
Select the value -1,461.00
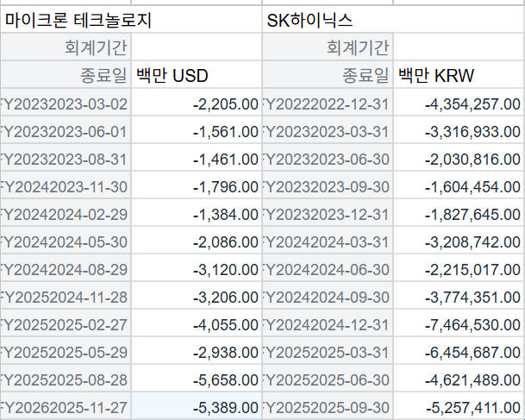pos(197,158)
